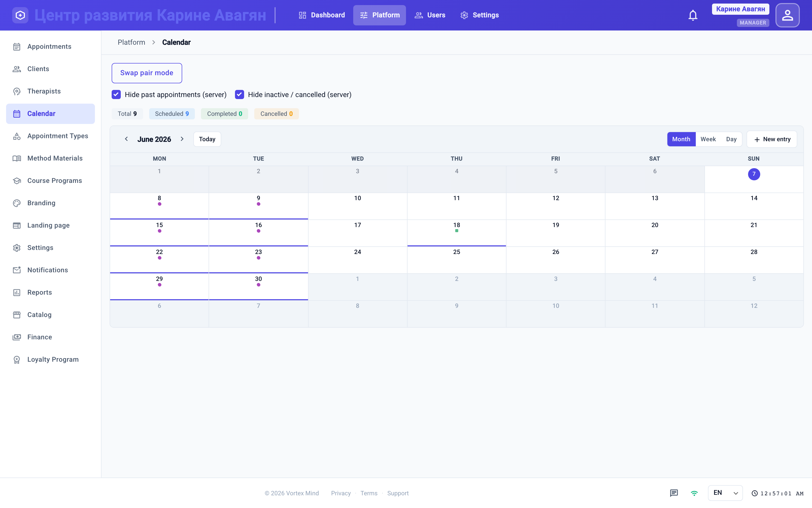The height and width of the screenshot is (508, 812).
Task: Click the Finance money icon
Action: [17, 337]
